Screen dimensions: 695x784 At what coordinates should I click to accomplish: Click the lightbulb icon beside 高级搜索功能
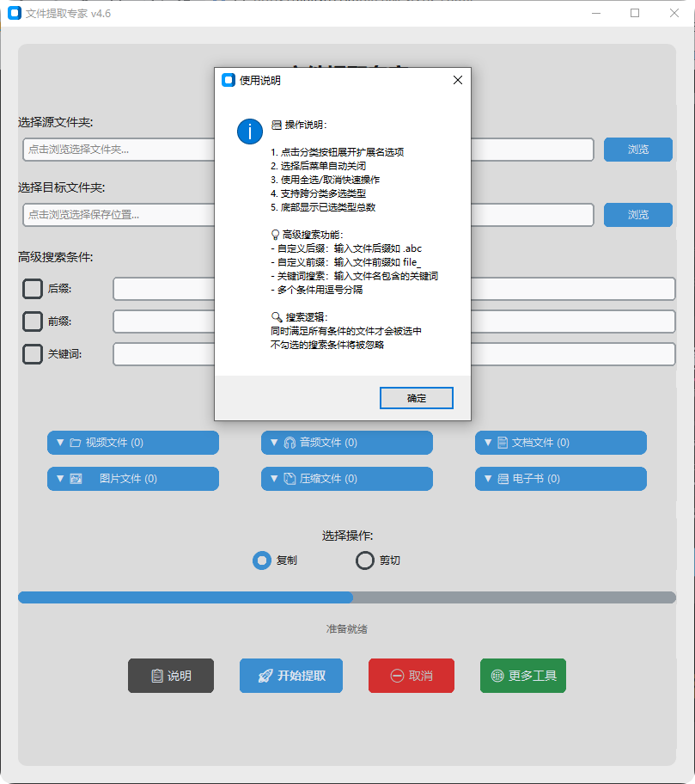pos(275,235)
